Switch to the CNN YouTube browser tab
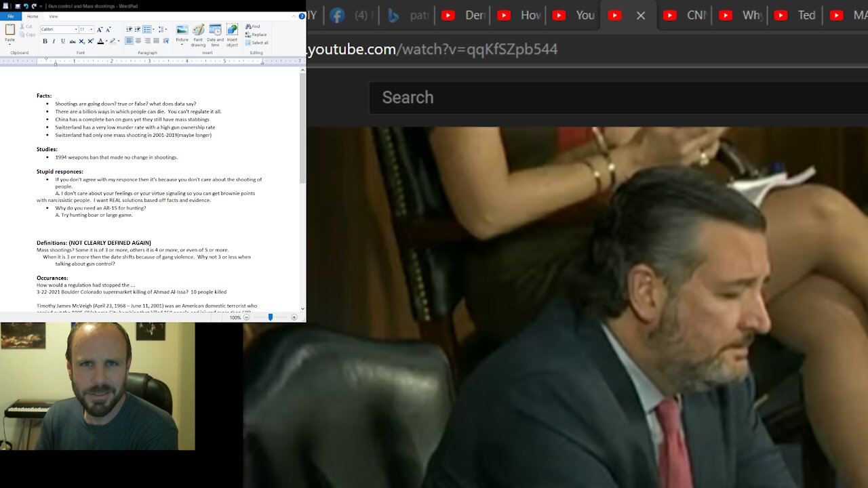Screen dimensions: 868x488 coord(684,15)
